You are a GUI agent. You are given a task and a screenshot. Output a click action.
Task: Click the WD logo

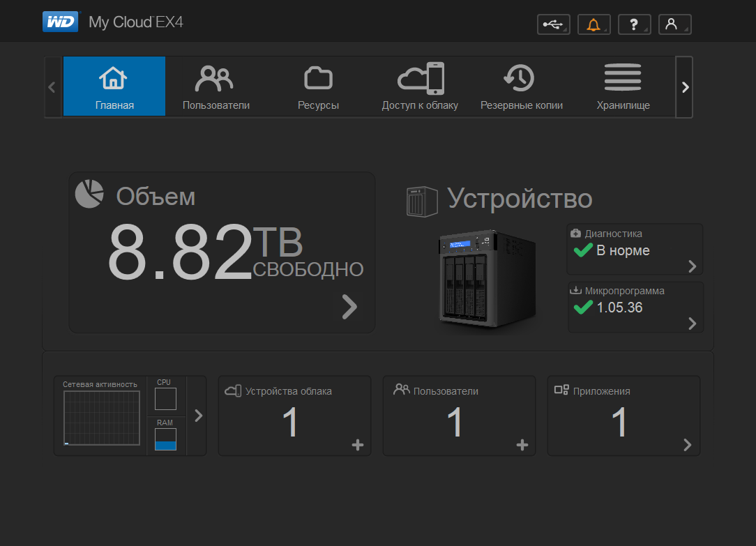[x=61, y=22]
